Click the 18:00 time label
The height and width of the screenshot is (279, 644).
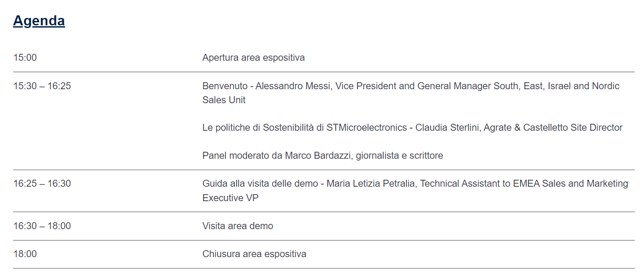pos(25,254)
